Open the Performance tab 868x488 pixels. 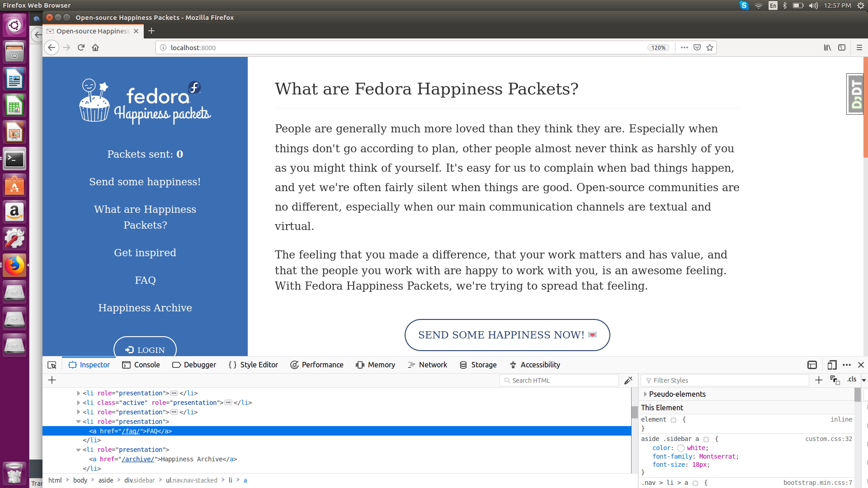[317, 365]
